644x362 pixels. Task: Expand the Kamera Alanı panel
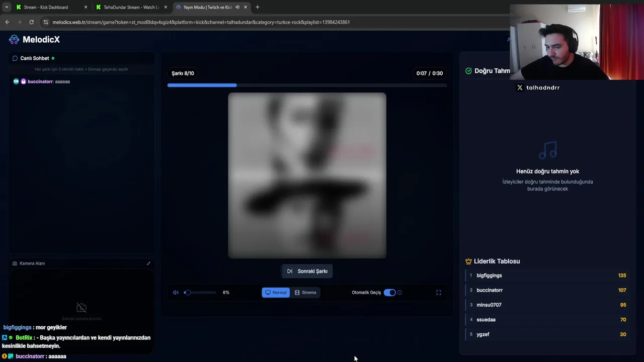tap(148, 263)
